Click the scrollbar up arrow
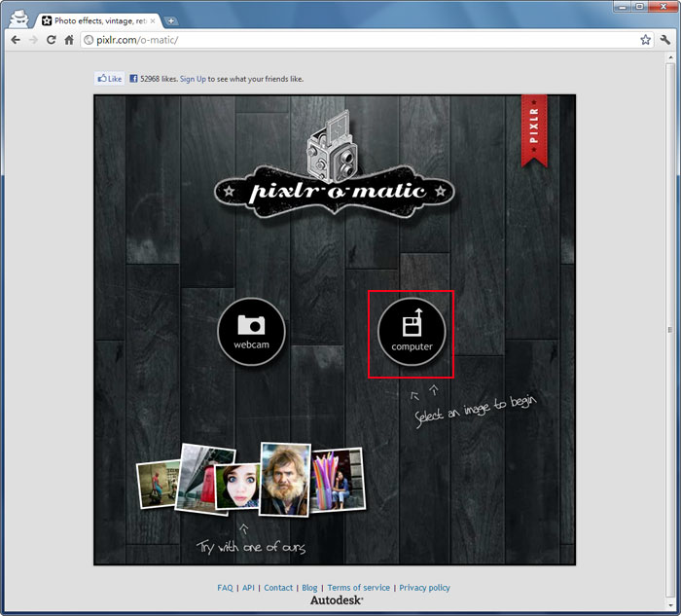This screenshot has height=616, width=681. [x=669, y=56]
